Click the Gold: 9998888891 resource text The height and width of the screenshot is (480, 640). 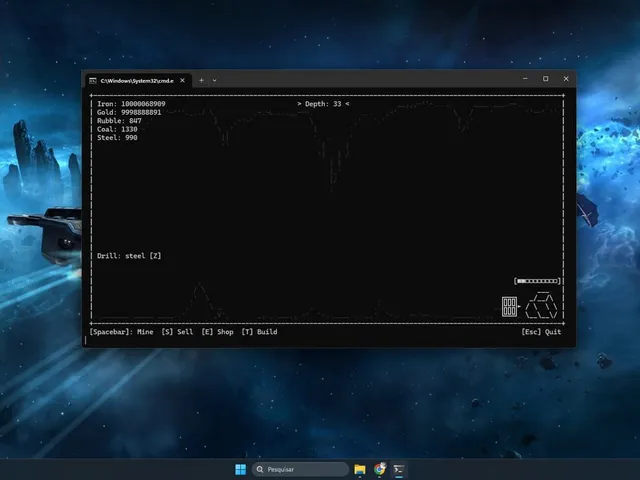click(129, 112)
